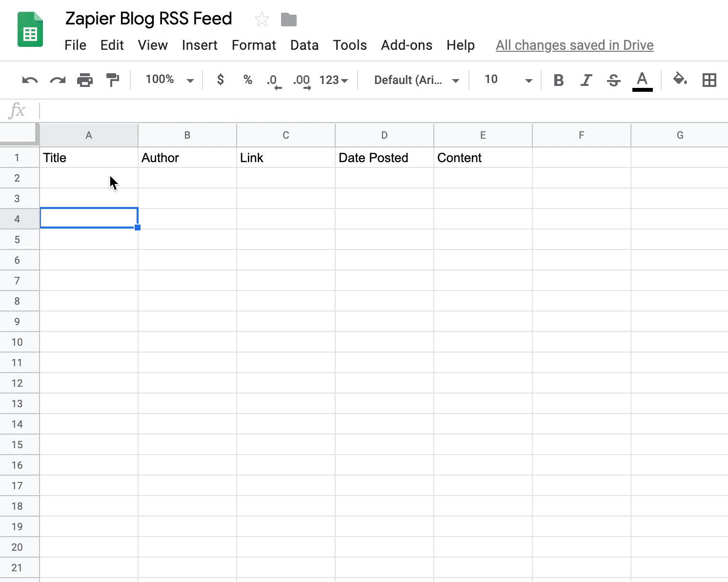The image size is (728, 582).
Task: Print the spreadsheet using printer icon
Action: click(85, 80)
